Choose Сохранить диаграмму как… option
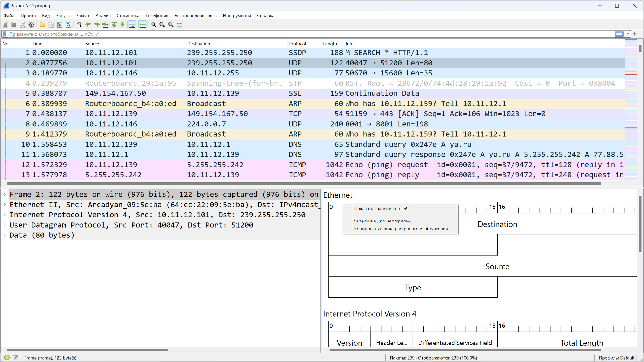 coord(401,220)
